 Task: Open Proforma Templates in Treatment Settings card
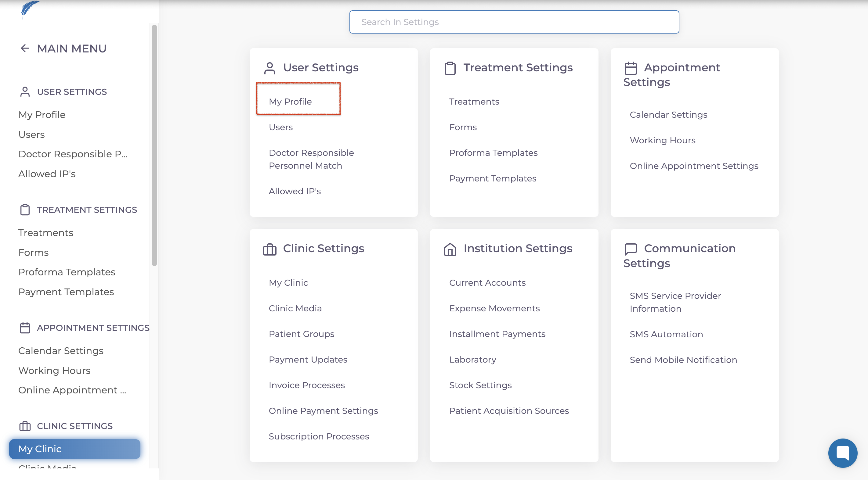(x=493, y=152)
